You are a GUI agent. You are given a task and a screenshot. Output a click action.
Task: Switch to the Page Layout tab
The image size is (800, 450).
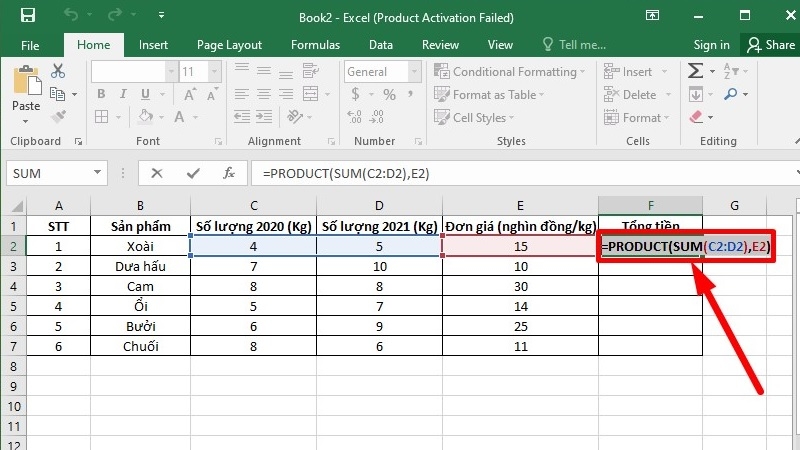(229, 45)
